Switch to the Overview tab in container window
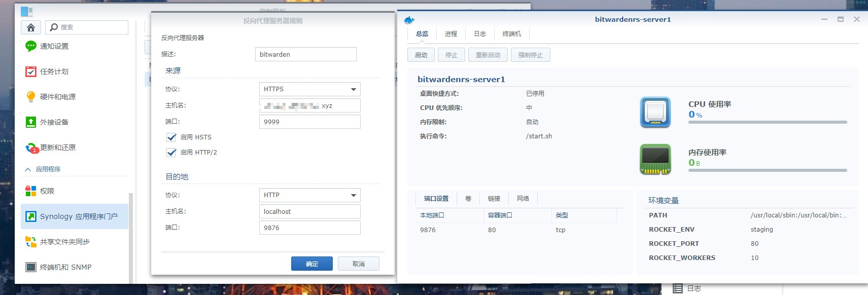The image size is (868, 295). (x=422, y=34)
